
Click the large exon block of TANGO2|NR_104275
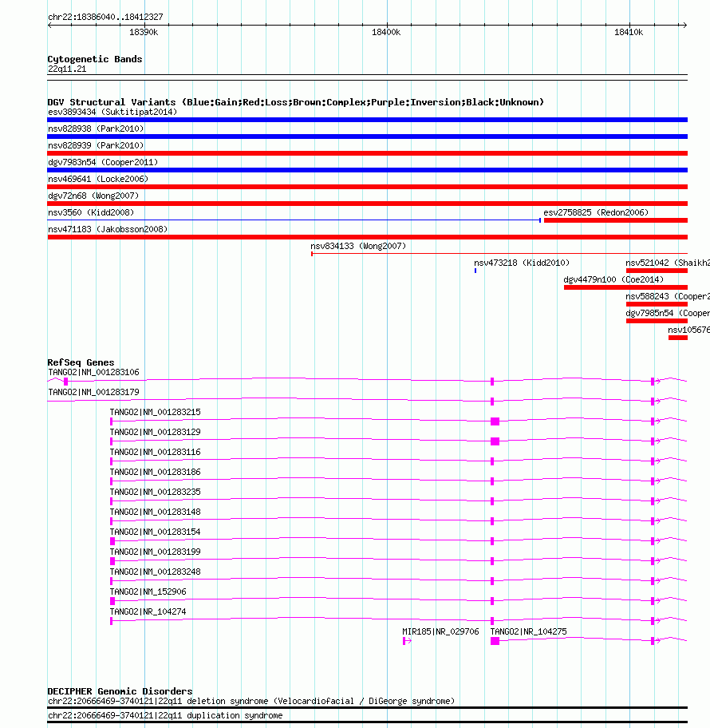pos(495,641)
